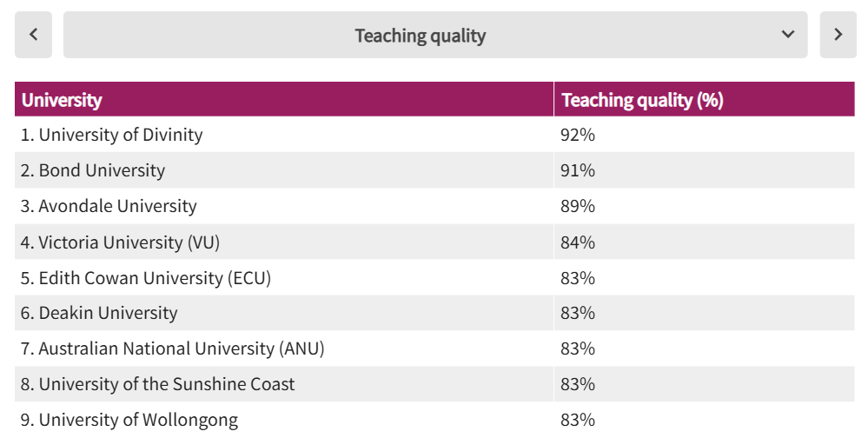Select University of the Sunshine Coast
868x438 pixels.
coord(157,384)
